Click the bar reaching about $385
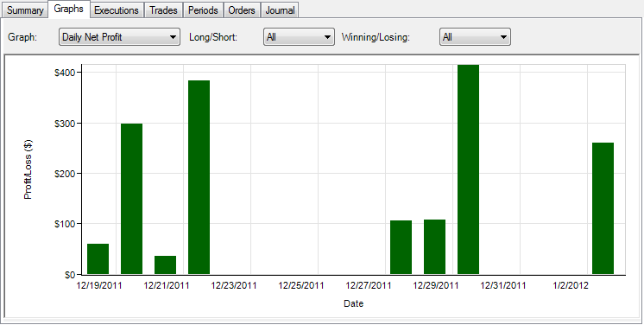 click(x=199, y=177)
